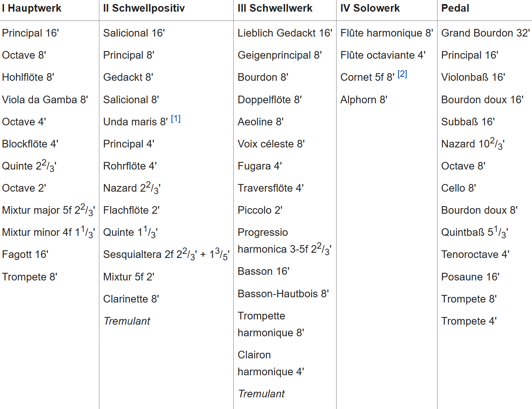532x409 pixels.
Task: Click Lieblich Gedackt 16' stop
Action: [x=285, y=33]
